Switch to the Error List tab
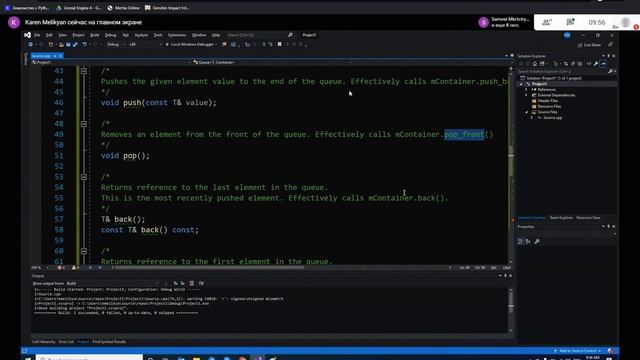This screenshot has height=360, width=640. pos(66,342)
